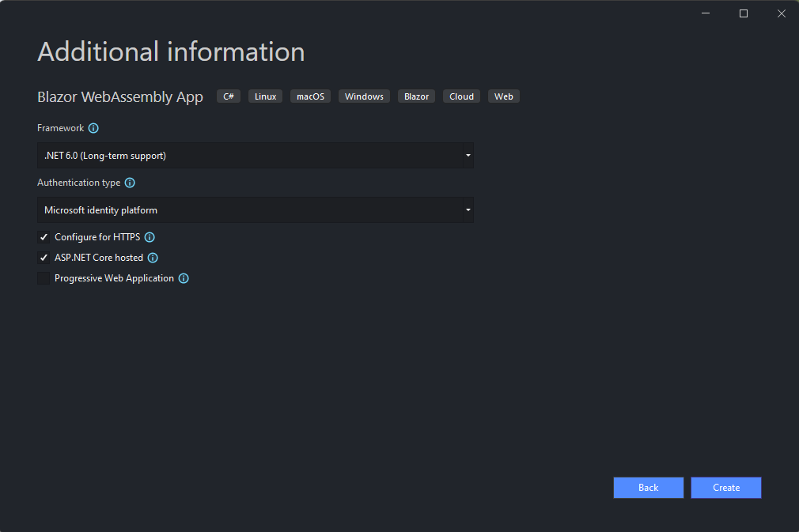The height and width of the screenshot is (532, 799).
Task: Click the C# tag
Action: (x=229, y=96)
